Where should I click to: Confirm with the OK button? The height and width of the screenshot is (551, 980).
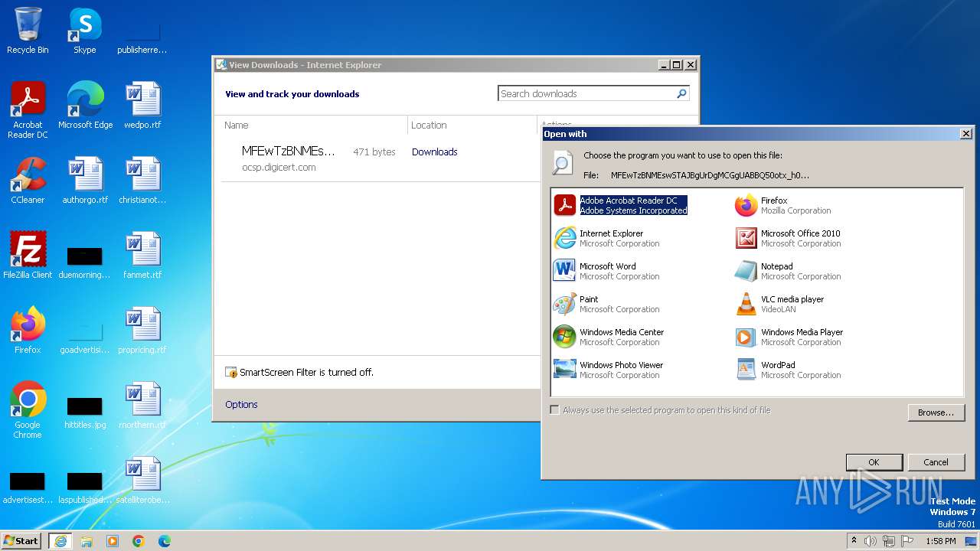[x=874, y=462]
